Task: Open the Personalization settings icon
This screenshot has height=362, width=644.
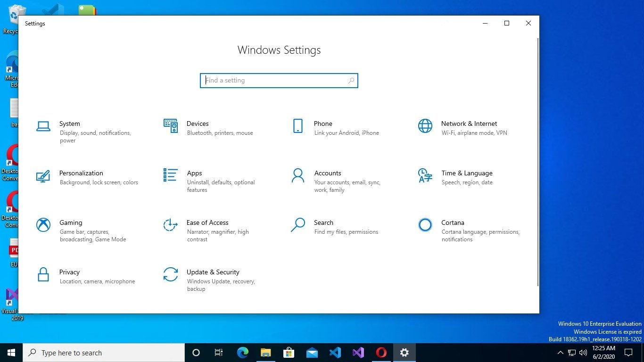Action: coord(43,175)
